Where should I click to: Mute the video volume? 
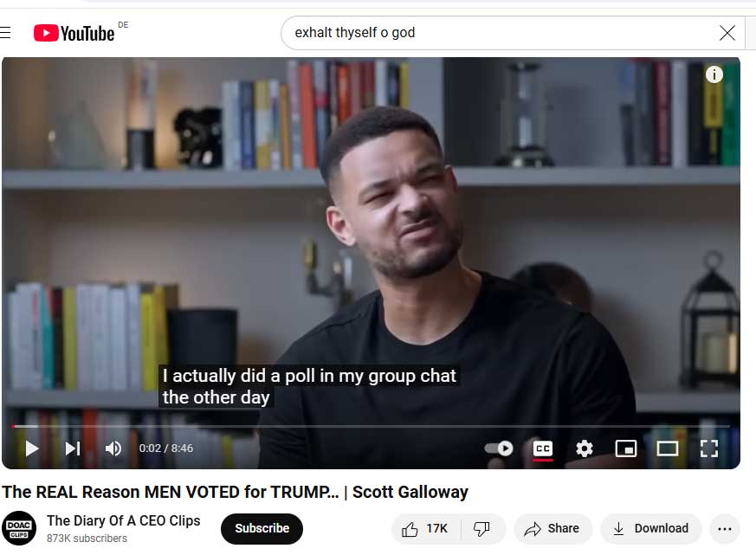[113, 449]
